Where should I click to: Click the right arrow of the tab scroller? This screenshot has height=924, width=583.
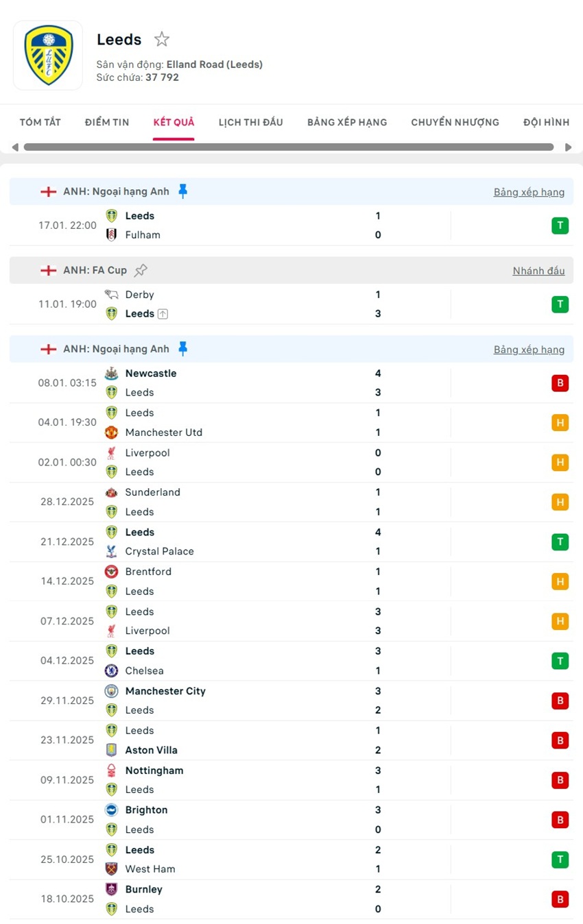point(569,146)
